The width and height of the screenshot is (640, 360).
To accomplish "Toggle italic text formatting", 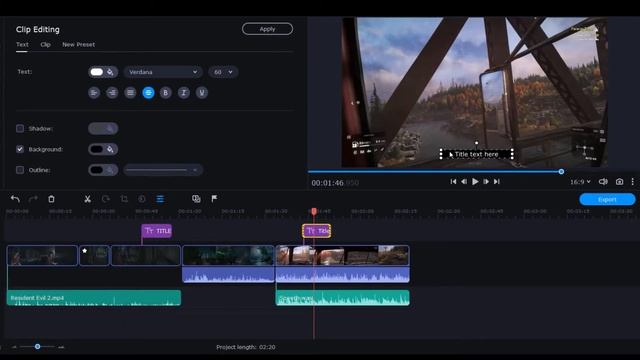I will pos(184,93).
